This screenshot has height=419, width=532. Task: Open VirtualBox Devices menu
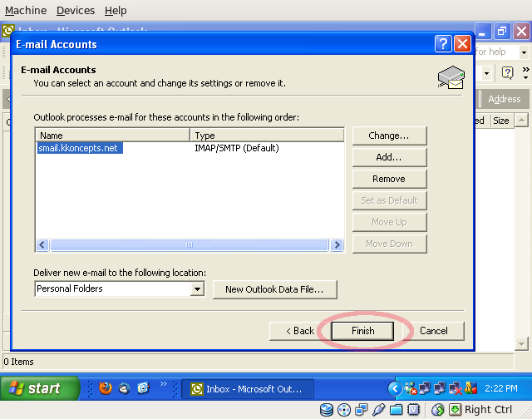tap(76, 11)
